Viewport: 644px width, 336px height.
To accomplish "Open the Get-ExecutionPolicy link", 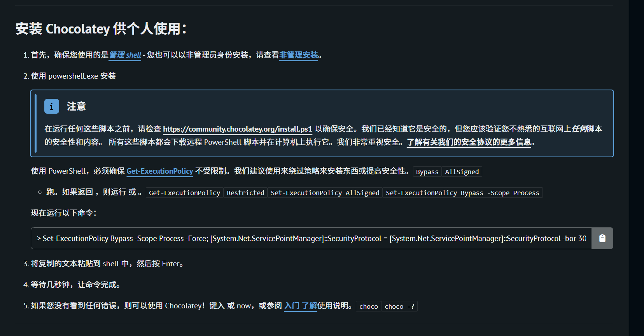I will pyautogui.click(x=160, y=171).
